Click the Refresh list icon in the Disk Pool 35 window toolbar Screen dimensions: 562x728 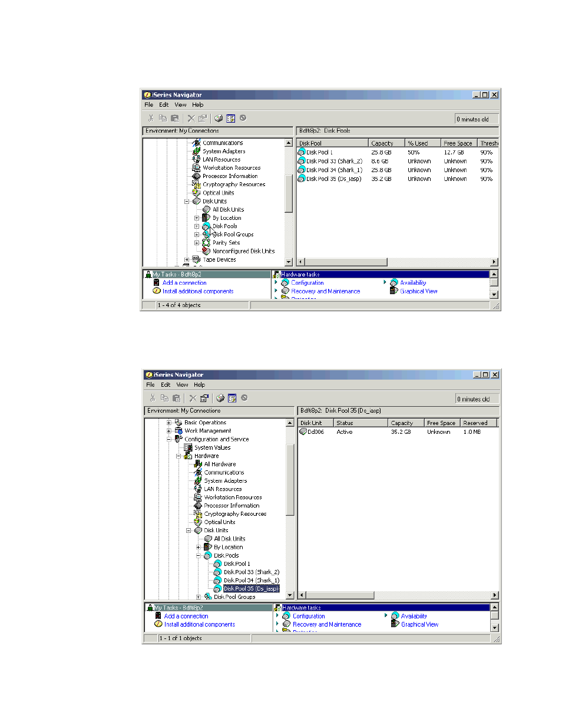(232, 398)
